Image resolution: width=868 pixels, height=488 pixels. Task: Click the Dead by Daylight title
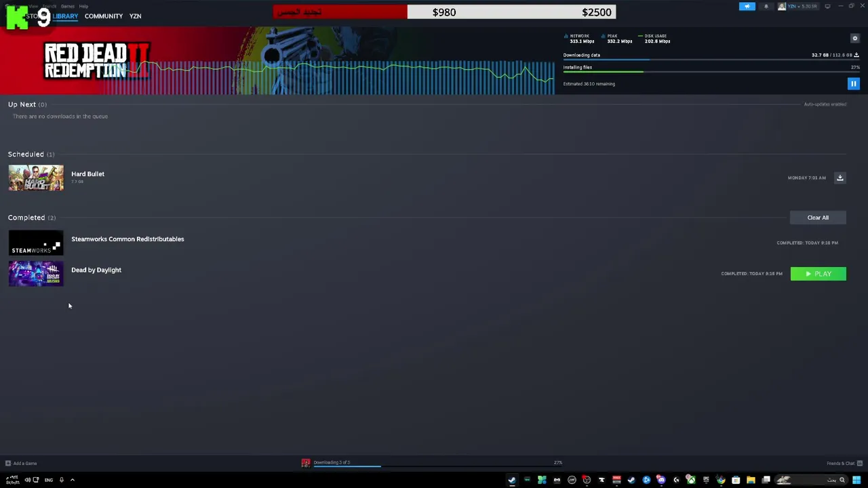[96, 270]
